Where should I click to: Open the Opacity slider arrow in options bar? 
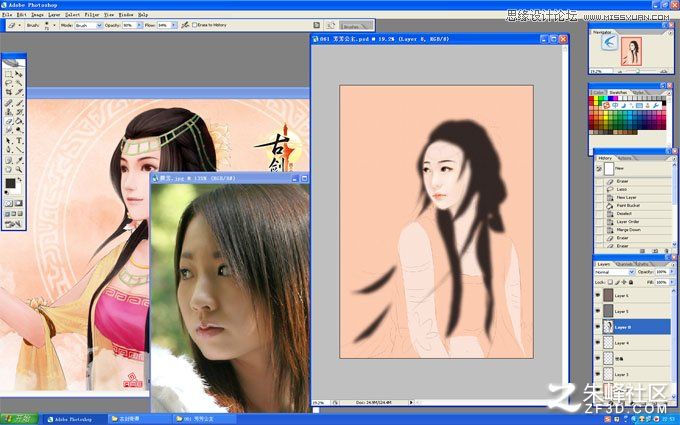click(x=139, y=26)
